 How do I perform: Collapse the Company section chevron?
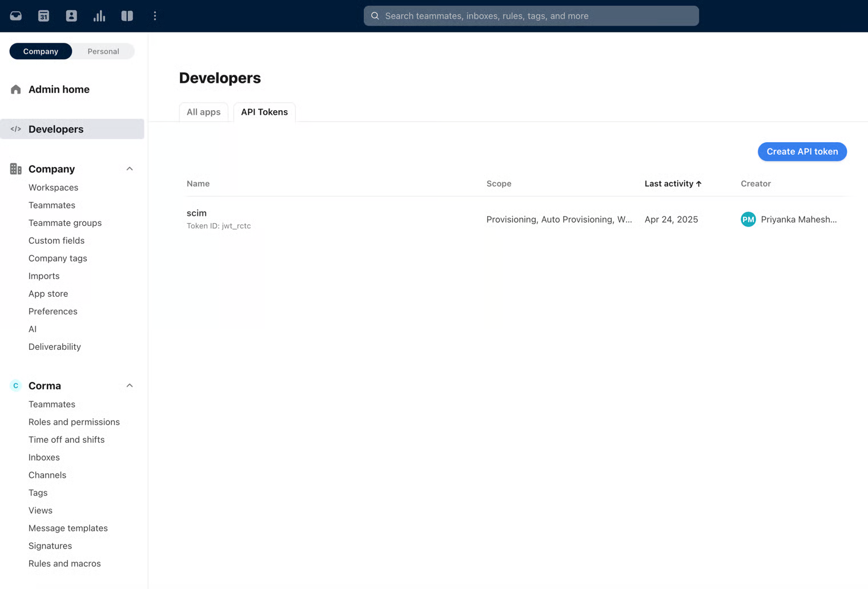click(130, 169)
